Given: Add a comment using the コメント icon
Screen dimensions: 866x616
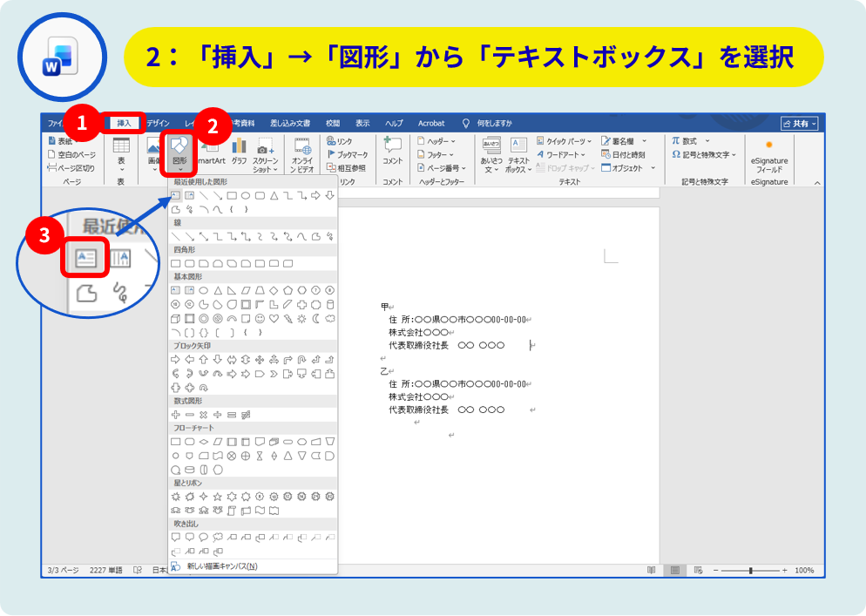Looking at the screenshot, I should pyautogui.click(x=393, y=149).
